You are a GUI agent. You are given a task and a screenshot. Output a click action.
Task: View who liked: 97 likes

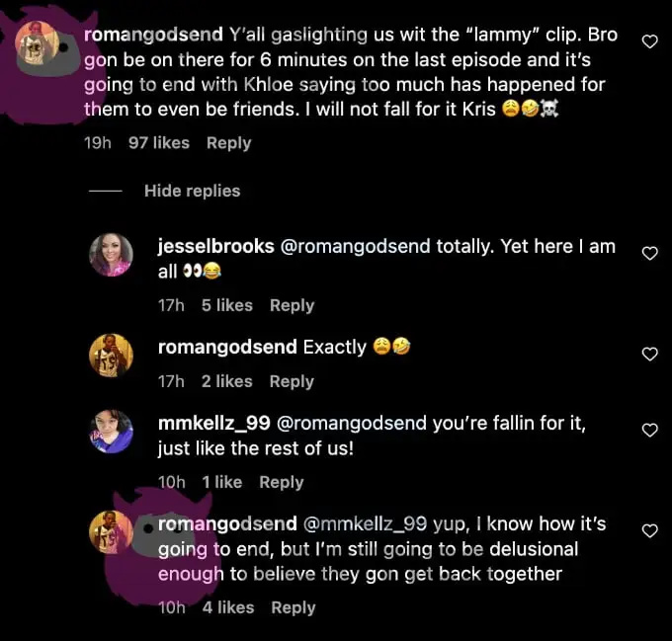pyautogui.click(x=159, y=143)
